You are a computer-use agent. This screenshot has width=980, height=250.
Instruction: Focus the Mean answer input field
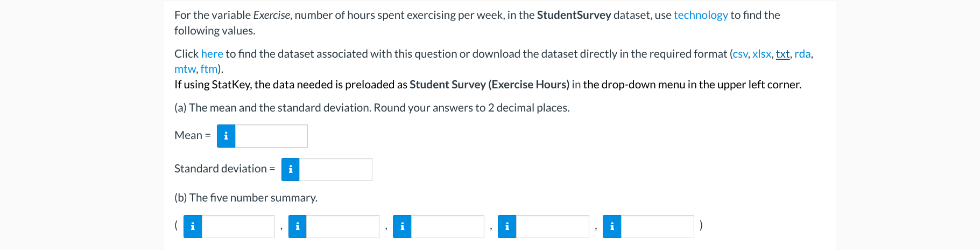tap(271, 136)
